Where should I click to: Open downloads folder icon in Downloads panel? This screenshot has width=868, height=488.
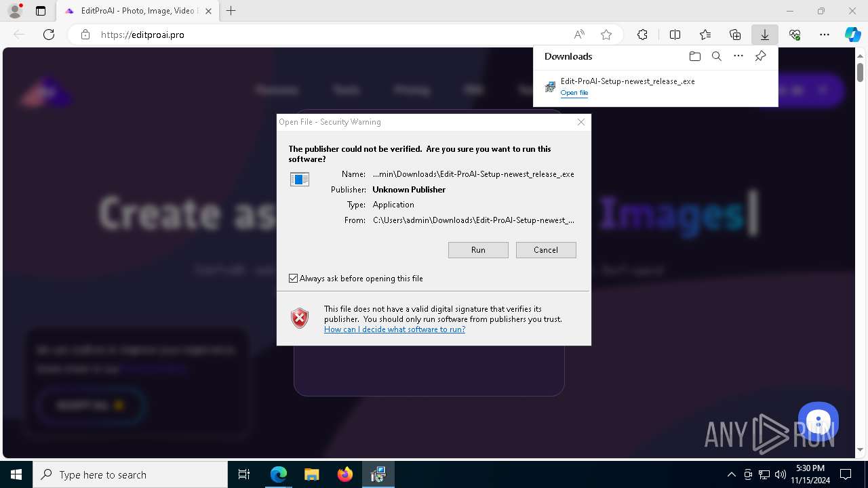(x=694, y=56)
